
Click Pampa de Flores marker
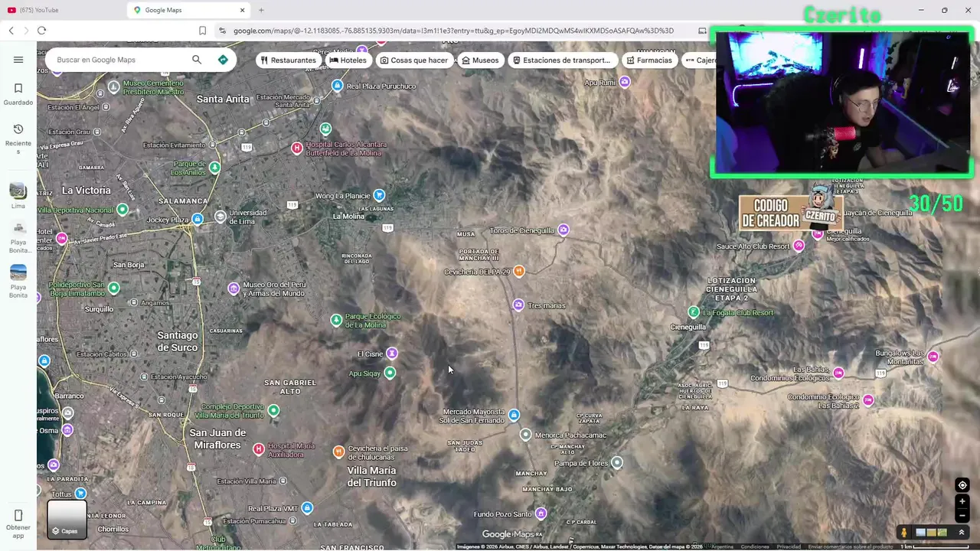click(617, 462)
